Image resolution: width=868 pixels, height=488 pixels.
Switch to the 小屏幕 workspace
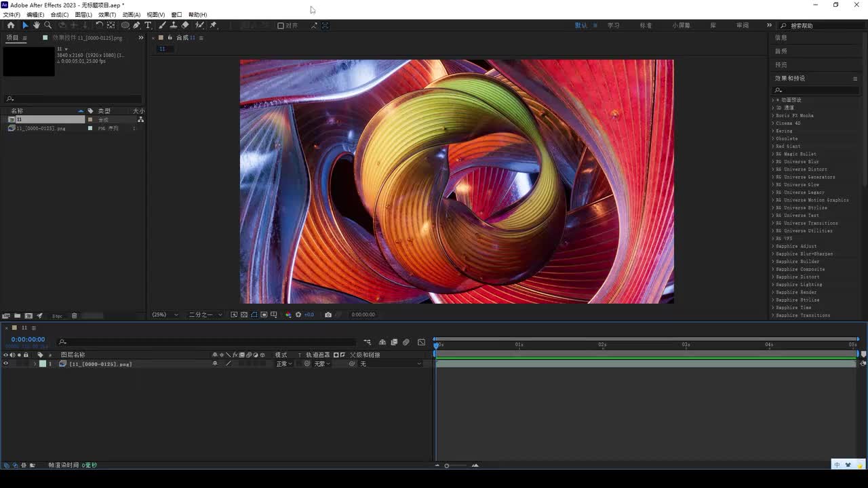pyautogui.click(x=682, y=25)
